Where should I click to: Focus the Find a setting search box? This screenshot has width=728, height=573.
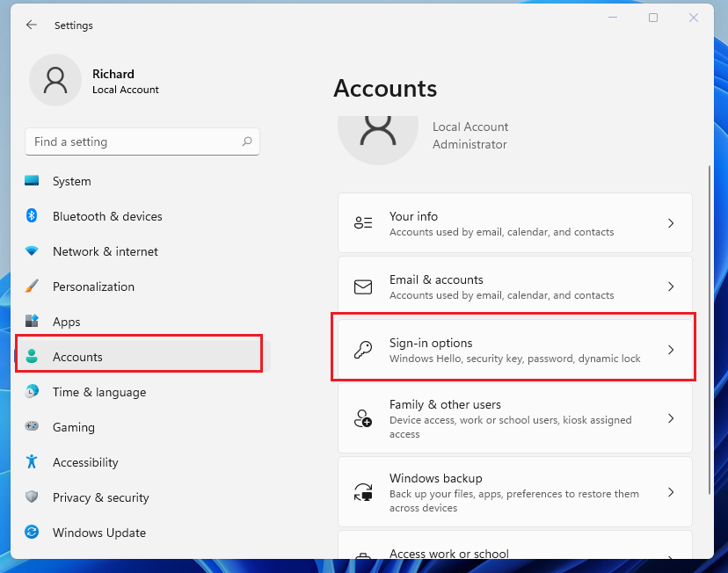[132, 141]
